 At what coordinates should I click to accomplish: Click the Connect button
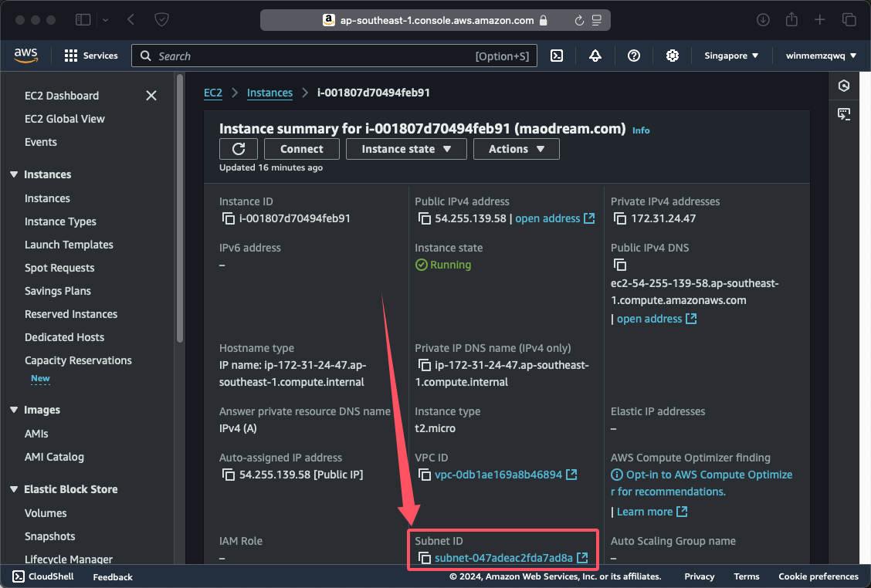click(302, 149)
